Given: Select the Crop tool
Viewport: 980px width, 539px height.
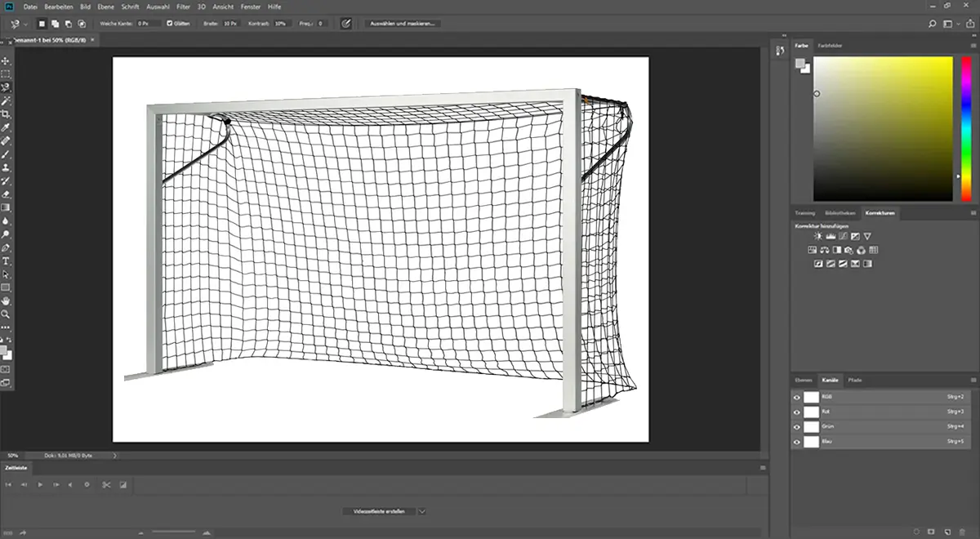Looking at the screenshot, I should (x=6, y=114).
